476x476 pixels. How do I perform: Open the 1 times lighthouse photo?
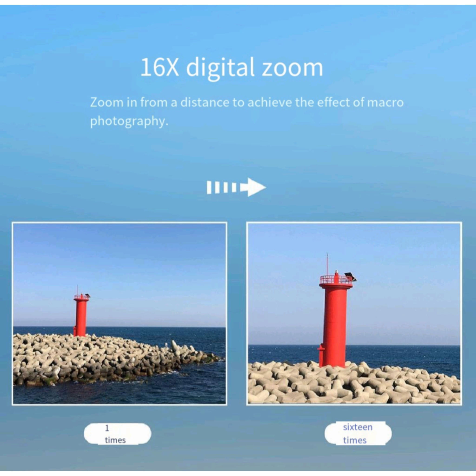pos(119,314)
